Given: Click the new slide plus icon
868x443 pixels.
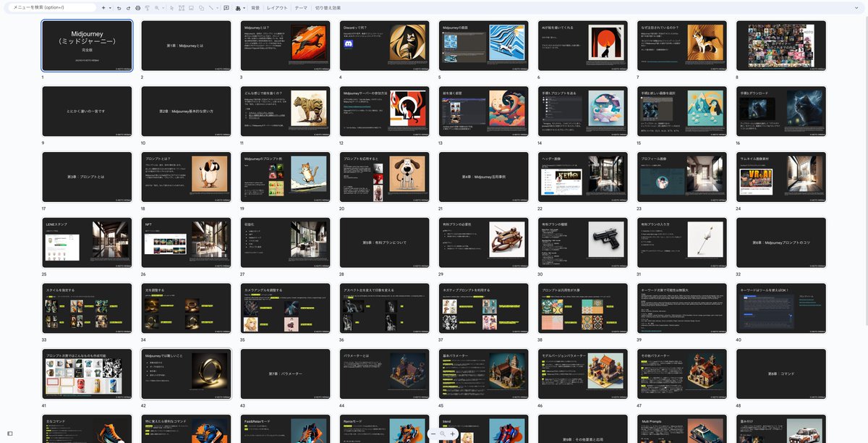Looking at the screenshot, I should pos(103,7).
